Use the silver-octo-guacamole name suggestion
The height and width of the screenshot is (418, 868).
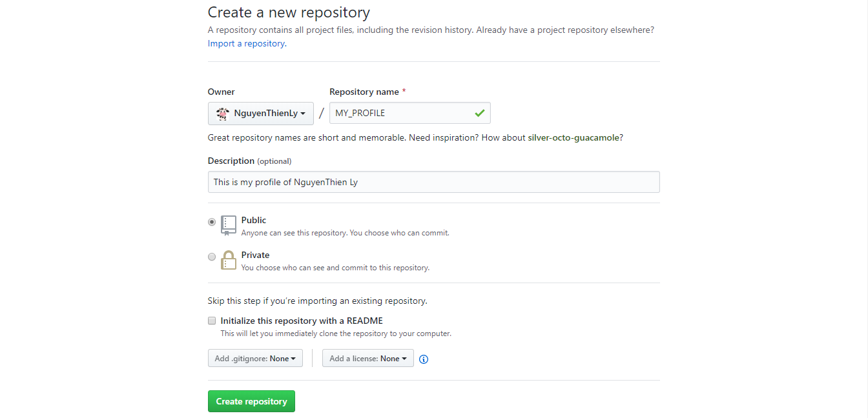pos(573,138)
